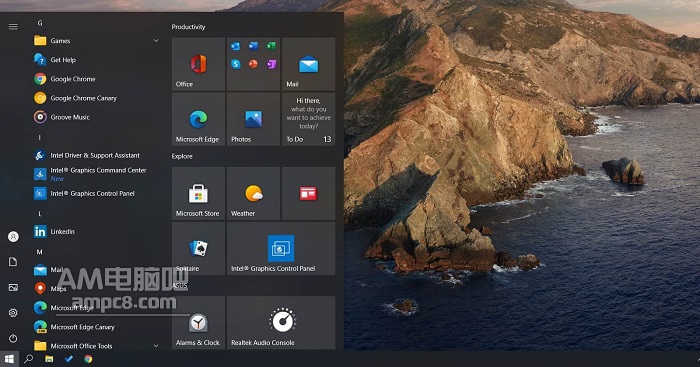Image resolution: width=700 pixels, height=367 pixels.
Task: Open Outlook in the Office apps tile
Action: [236, 46]
